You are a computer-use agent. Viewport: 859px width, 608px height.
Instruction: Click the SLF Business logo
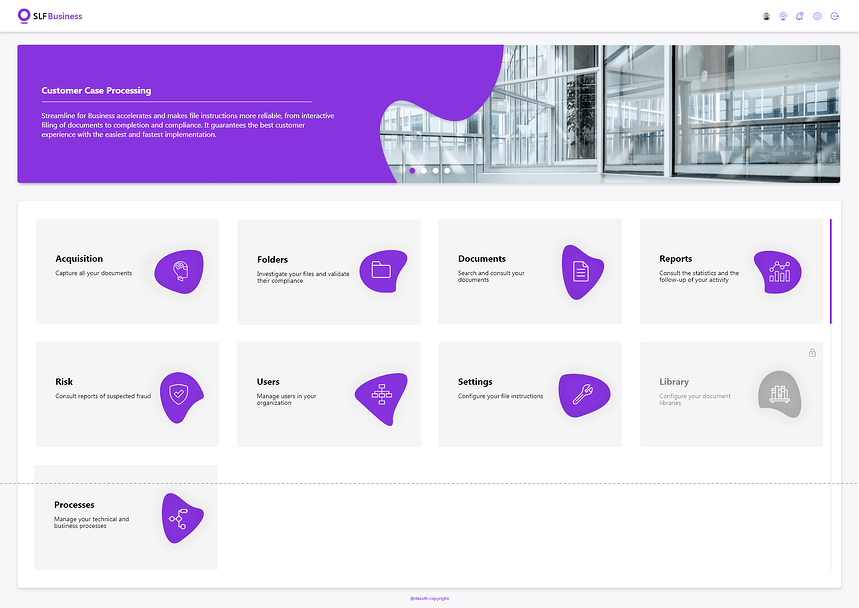(49, 16)
